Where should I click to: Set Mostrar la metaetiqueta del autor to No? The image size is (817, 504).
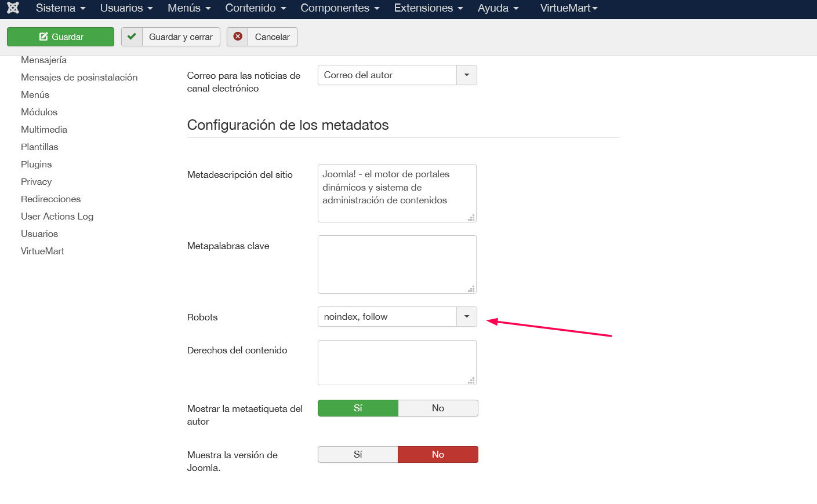(x=438, y=408)
